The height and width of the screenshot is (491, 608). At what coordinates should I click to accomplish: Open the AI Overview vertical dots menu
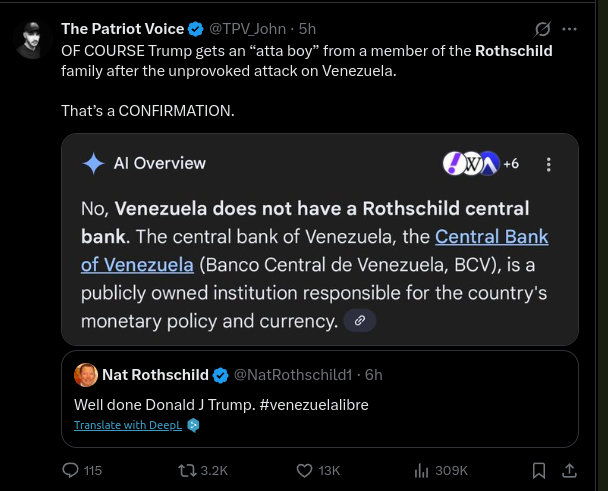coord(548,164)
